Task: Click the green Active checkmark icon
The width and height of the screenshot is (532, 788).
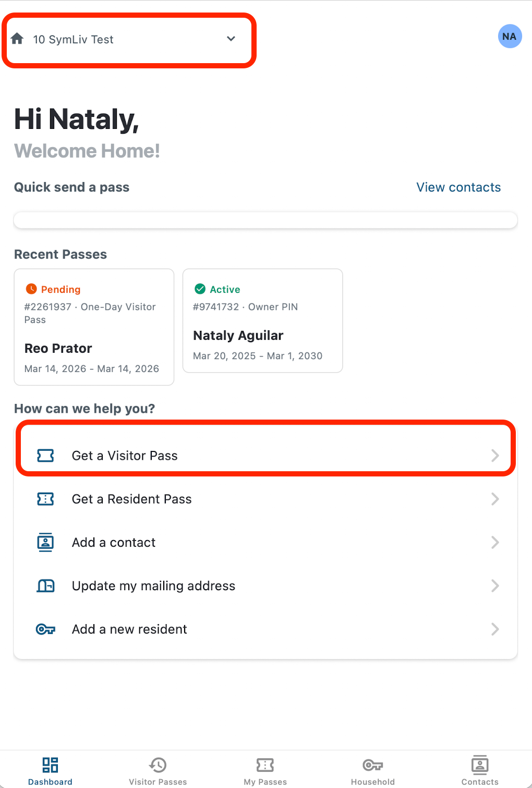Action: 200,289
